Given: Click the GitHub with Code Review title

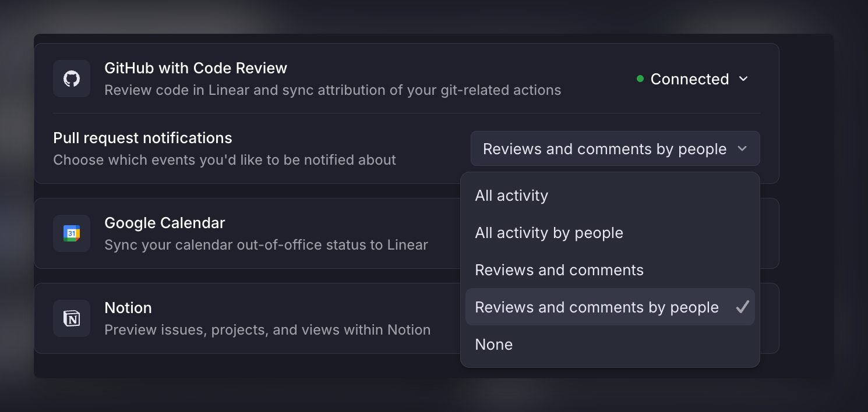Looking at the screenshot, I should point(195,68).
